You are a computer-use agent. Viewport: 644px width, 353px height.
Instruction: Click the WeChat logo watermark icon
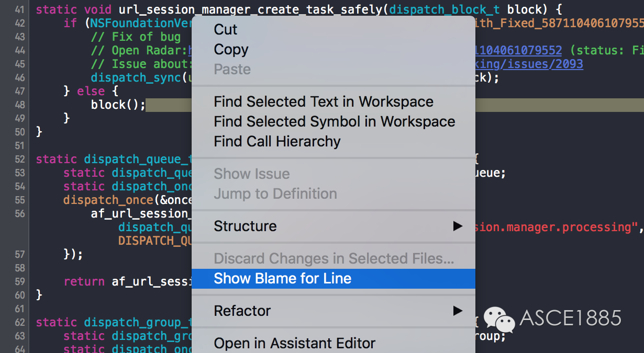[498, 318]
